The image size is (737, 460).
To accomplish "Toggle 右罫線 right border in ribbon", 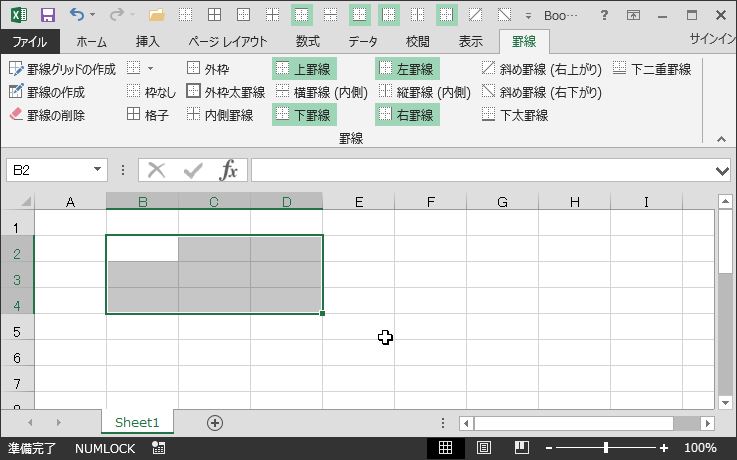I will (x=407, y=115).
